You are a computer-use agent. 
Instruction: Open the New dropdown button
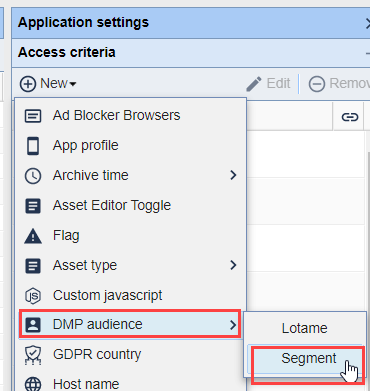tap(48, 83)
